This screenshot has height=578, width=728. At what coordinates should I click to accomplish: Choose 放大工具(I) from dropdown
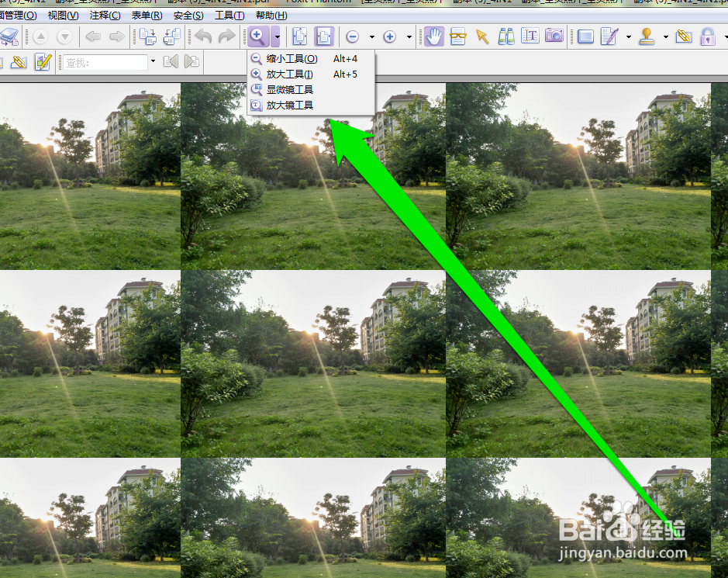point(311,74)
